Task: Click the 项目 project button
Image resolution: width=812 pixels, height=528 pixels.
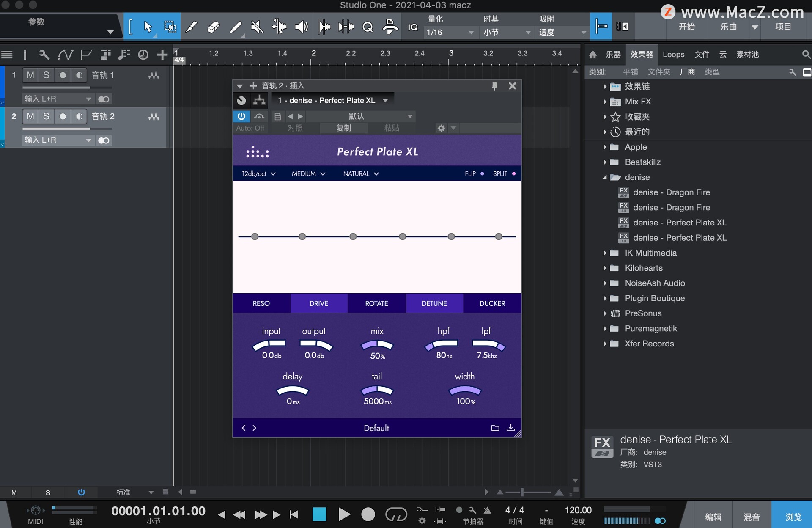Action: coord(783,27)
